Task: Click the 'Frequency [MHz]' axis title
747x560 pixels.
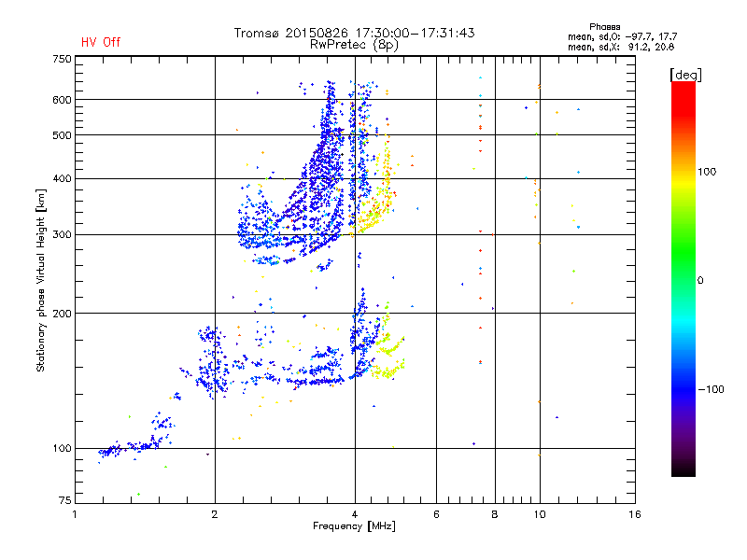Action: click(x=354, y=526)
